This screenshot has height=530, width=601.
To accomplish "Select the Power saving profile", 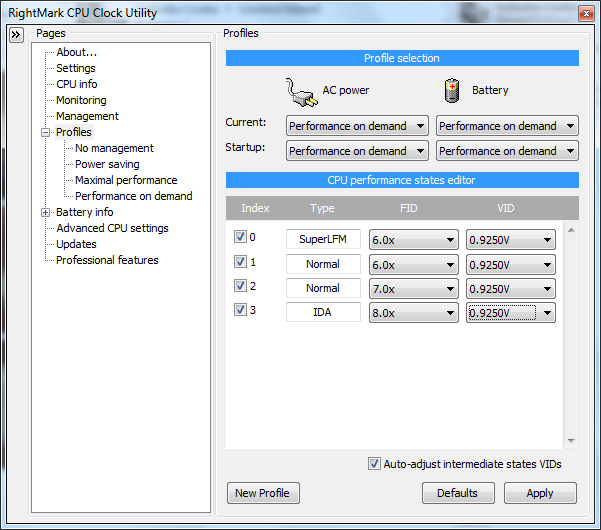I will point(107,164).
